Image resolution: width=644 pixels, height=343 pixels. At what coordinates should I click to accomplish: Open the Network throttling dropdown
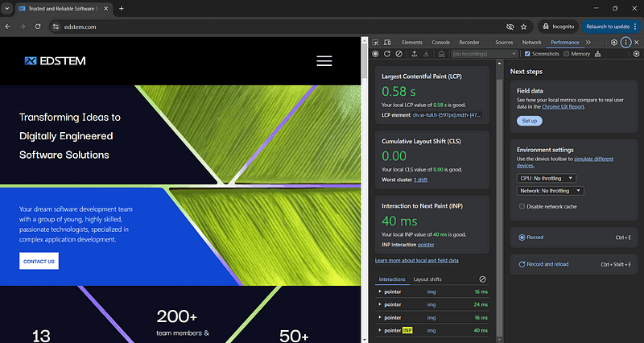(551, 191)
